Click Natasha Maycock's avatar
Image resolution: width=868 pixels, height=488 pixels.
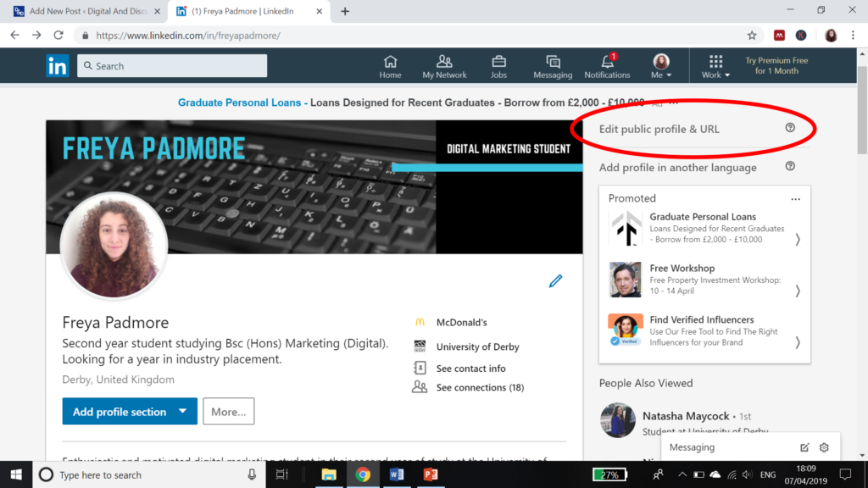point(618,420)
